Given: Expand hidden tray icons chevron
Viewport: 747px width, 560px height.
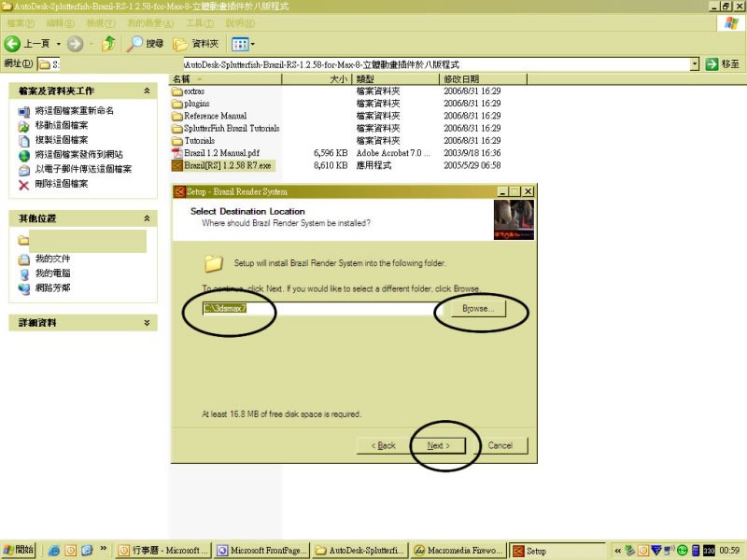Looking at the screenshot, I should 617,551.
